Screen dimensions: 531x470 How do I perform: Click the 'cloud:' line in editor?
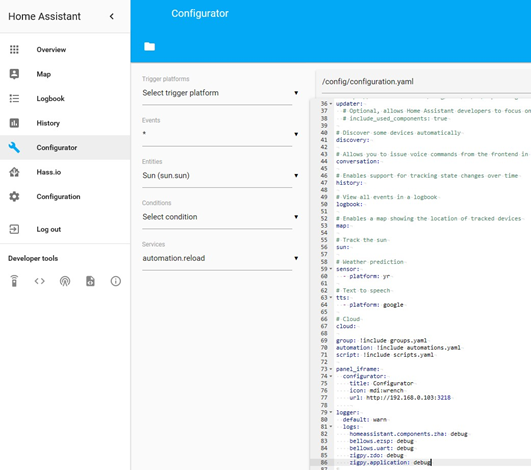(346, 326)
